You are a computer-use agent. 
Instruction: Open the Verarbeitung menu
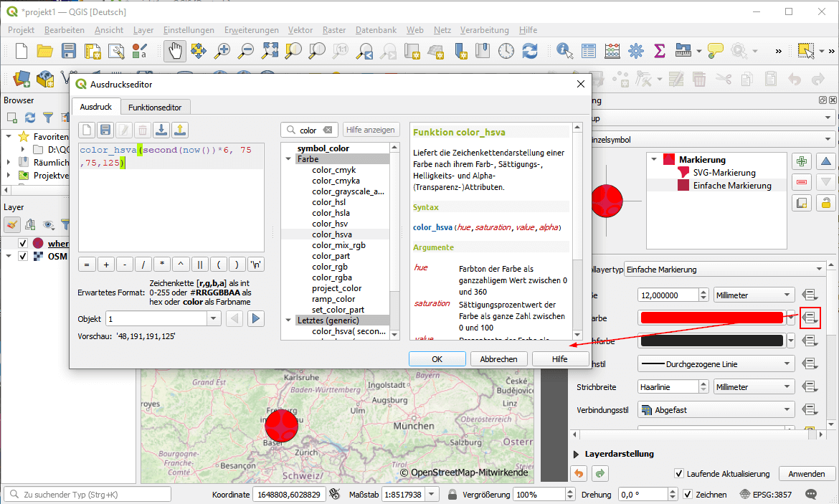(x=484, y=30)
